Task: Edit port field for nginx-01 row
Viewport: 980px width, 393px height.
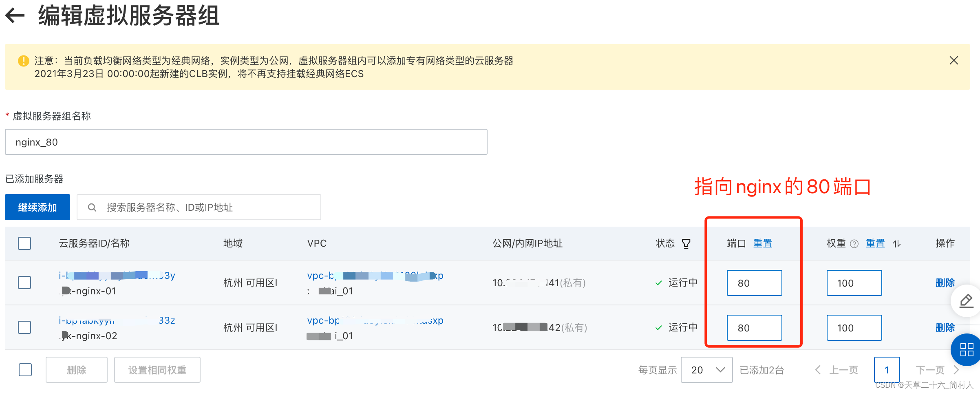Action: point(754,283)
